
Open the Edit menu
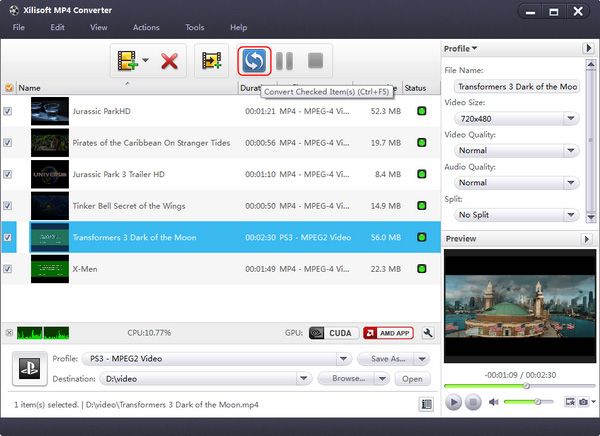pyautogui.click(x=57, y=28)
